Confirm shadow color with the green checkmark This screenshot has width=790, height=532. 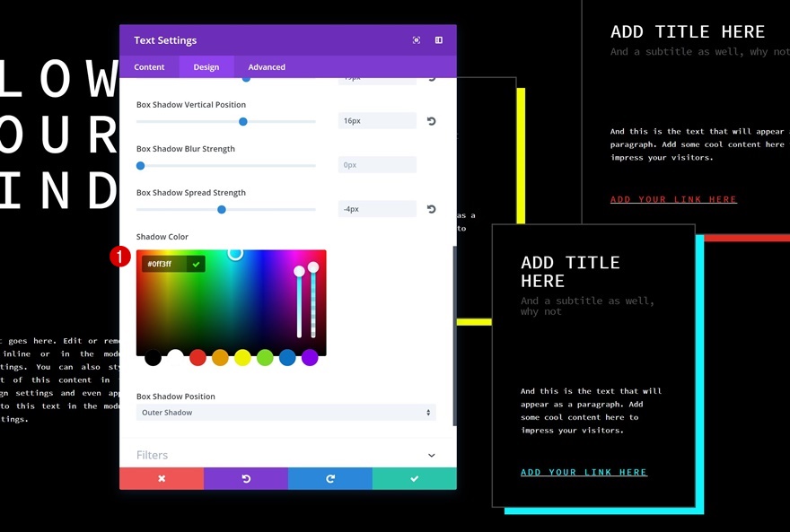[196, 264]
